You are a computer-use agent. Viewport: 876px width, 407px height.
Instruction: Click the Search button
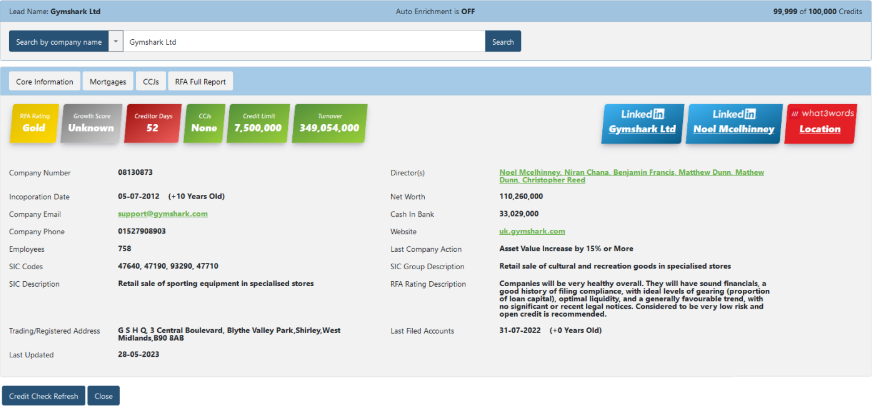(503, 41)
